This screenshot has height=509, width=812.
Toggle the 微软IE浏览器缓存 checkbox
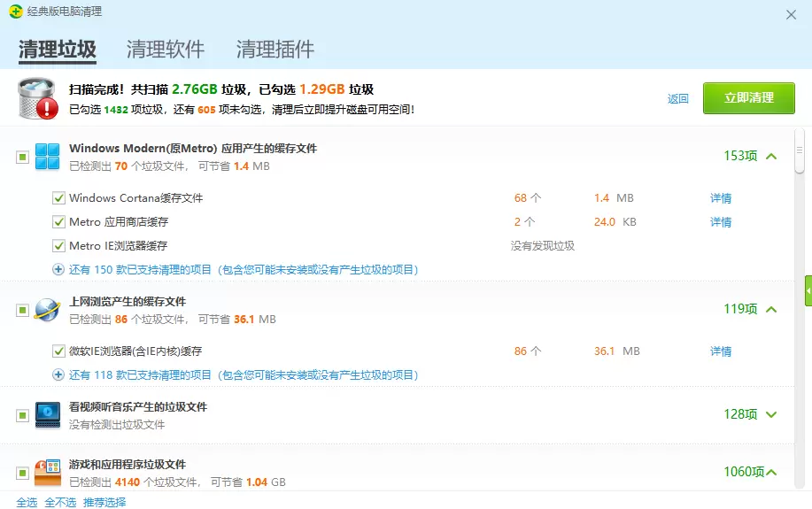tap(59, 351)
